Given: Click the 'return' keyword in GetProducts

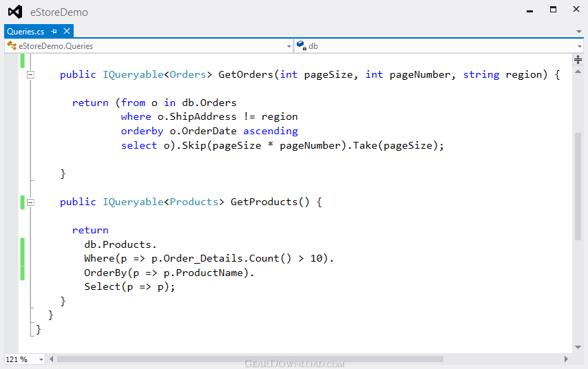Looking at the screenshot, I should pyautogui.click(x=90, y=230).
